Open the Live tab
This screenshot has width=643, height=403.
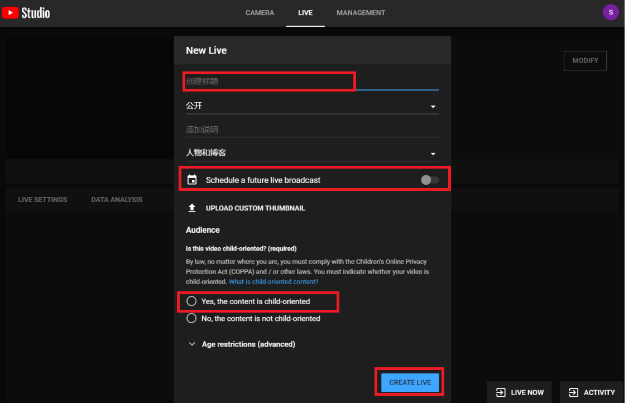point(305,13)
